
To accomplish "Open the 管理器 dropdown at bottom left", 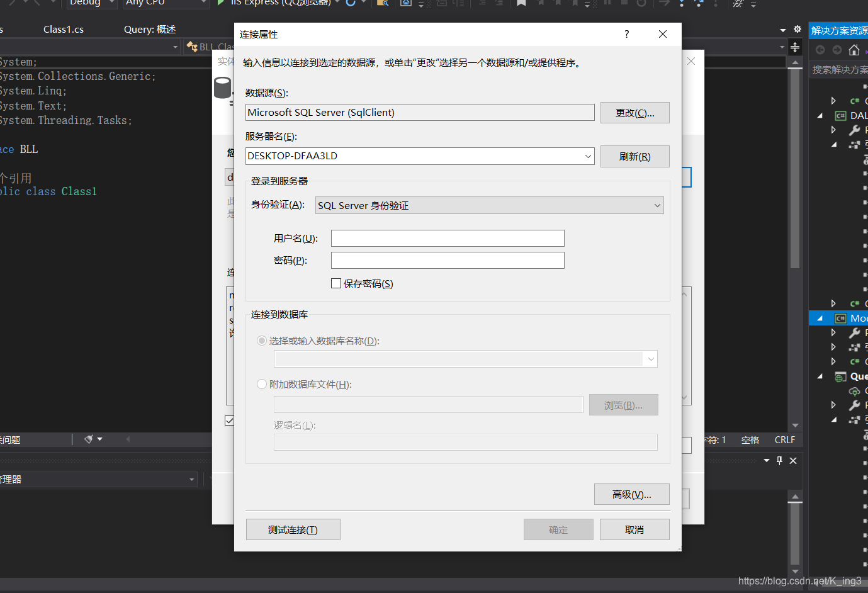I will coord(192,480).
